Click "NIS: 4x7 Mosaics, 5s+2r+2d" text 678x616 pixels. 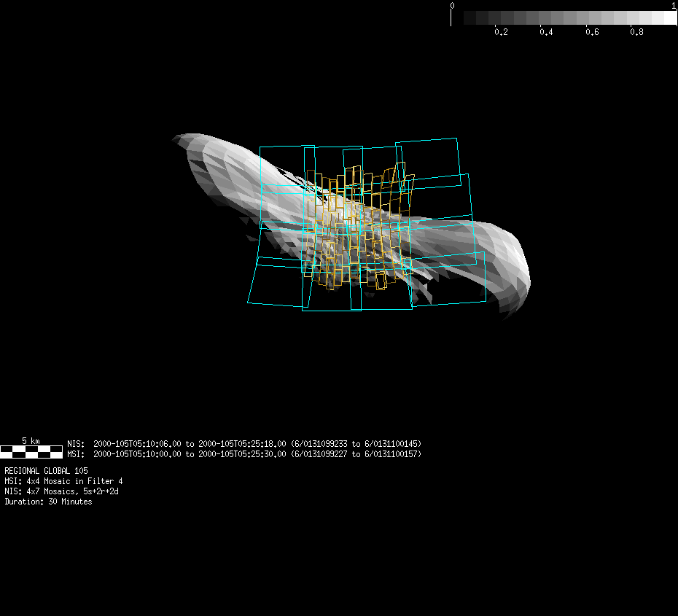coord(61,491)
